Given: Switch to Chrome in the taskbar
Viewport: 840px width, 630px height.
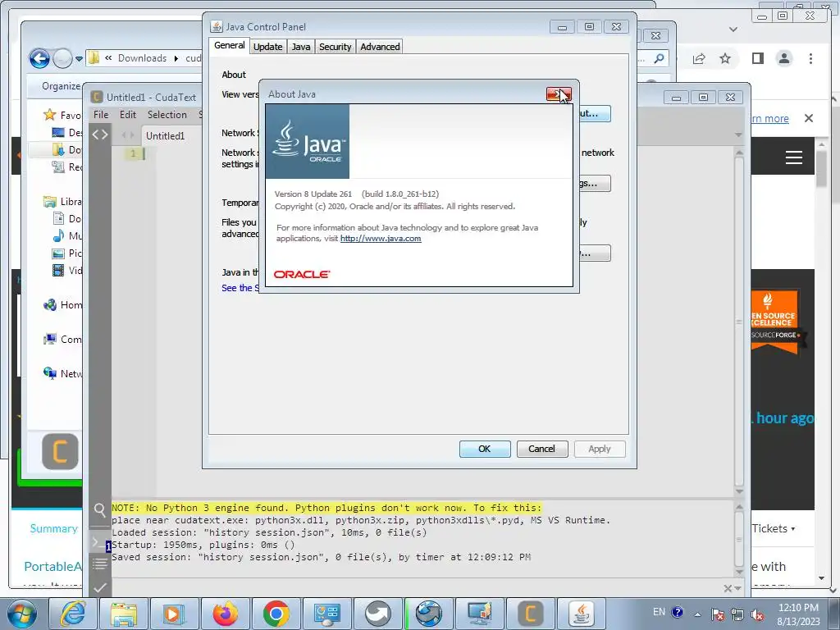Looking at the screenshot, I should point(276,614).
